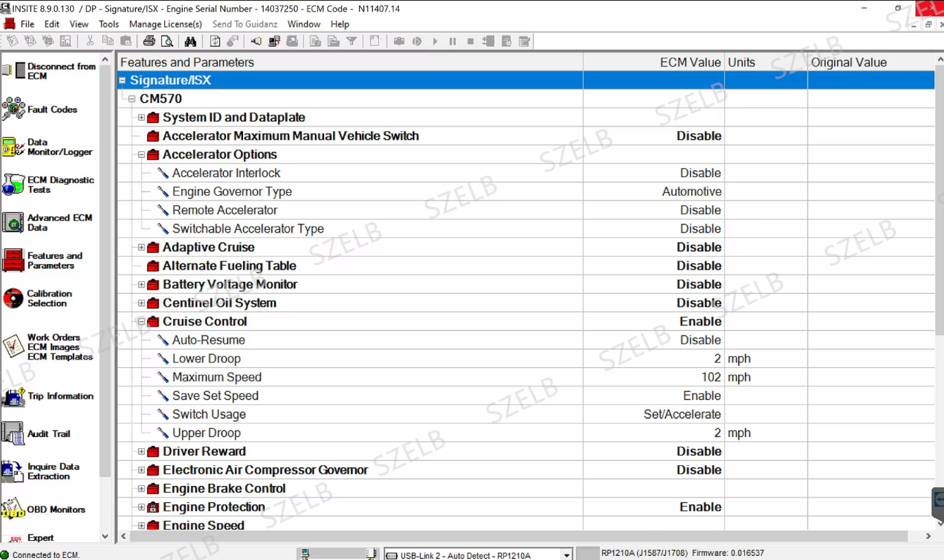Open the Manage License(s) menu
Viewport: 944px width, 560px height.
click(165, 24)
